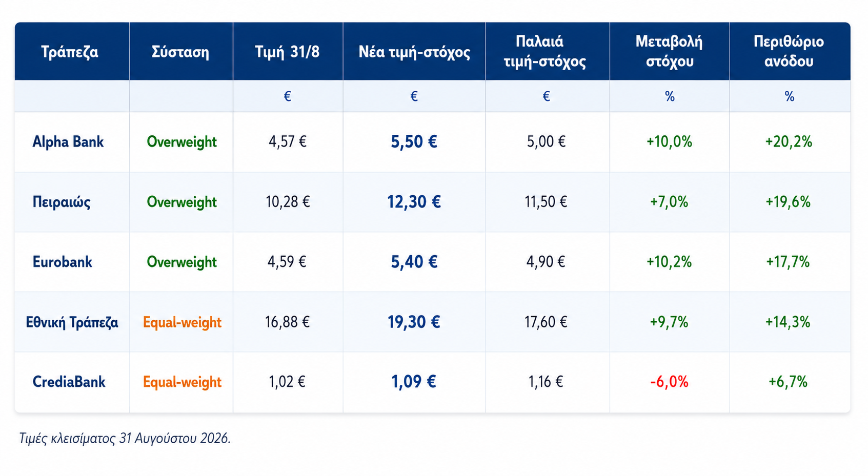Click the 19,30 € new target price

pyautogui.click(x=414, y=322)
